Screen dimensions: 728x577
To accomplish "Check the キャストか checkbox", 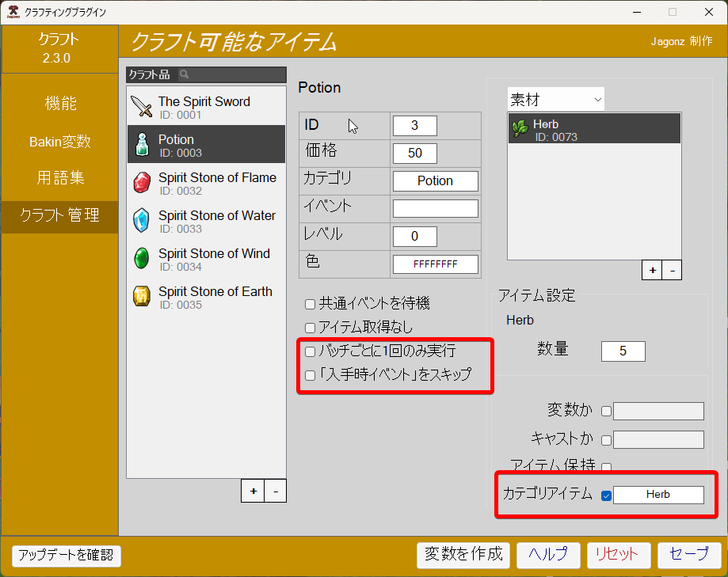I will point(606,440).
